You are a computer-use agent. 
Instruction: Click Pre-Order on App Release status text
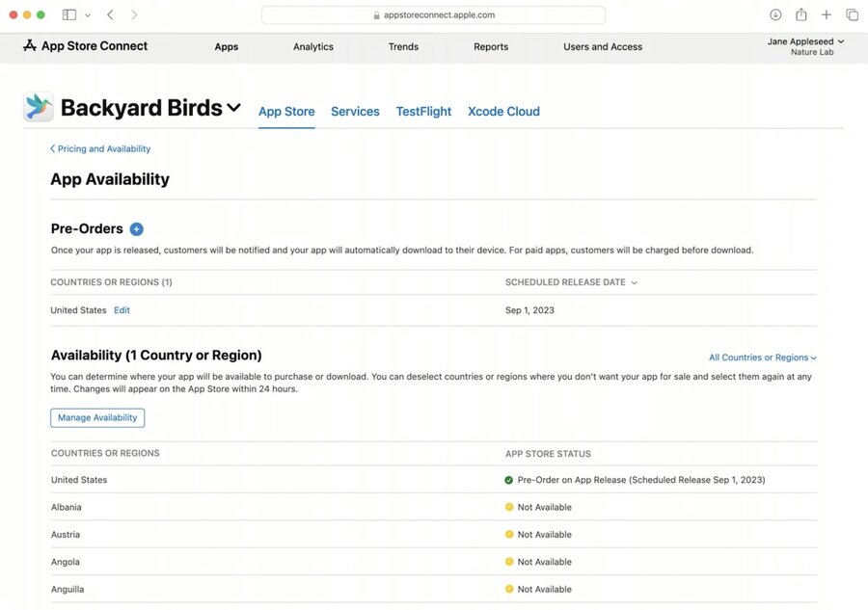click(641, 480)
